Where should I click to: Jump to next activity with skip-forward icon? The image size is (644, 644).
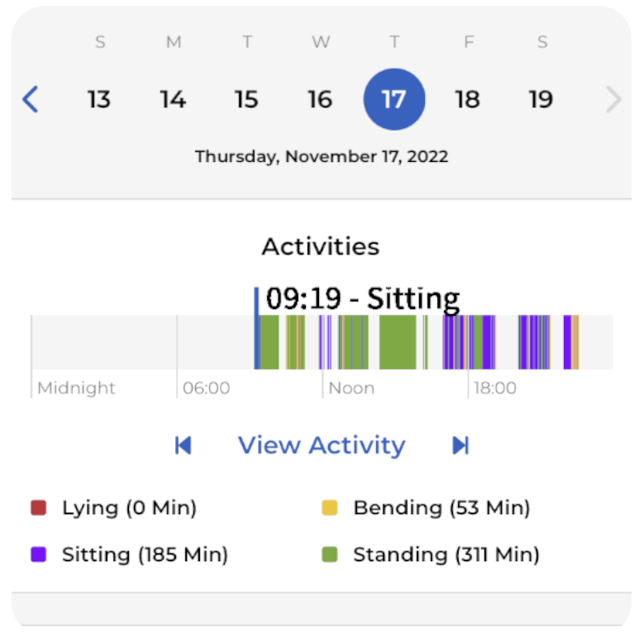pyautogui.click(x=460, y=446)
